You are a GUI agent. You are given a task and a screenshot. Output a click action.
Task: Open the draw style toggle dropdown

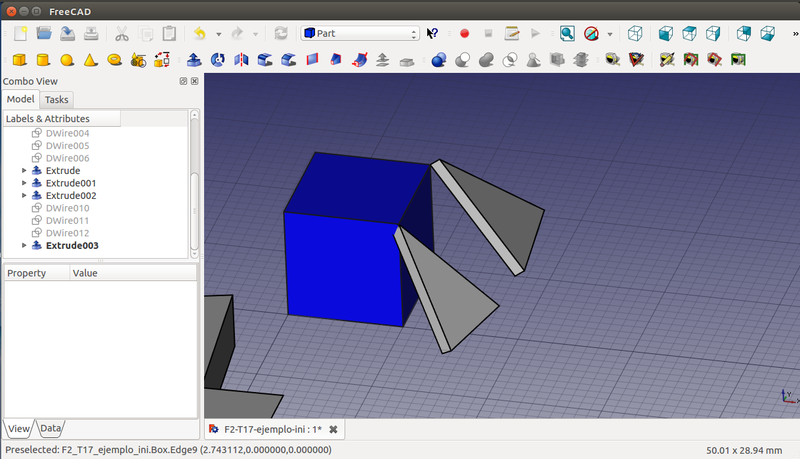609,33
